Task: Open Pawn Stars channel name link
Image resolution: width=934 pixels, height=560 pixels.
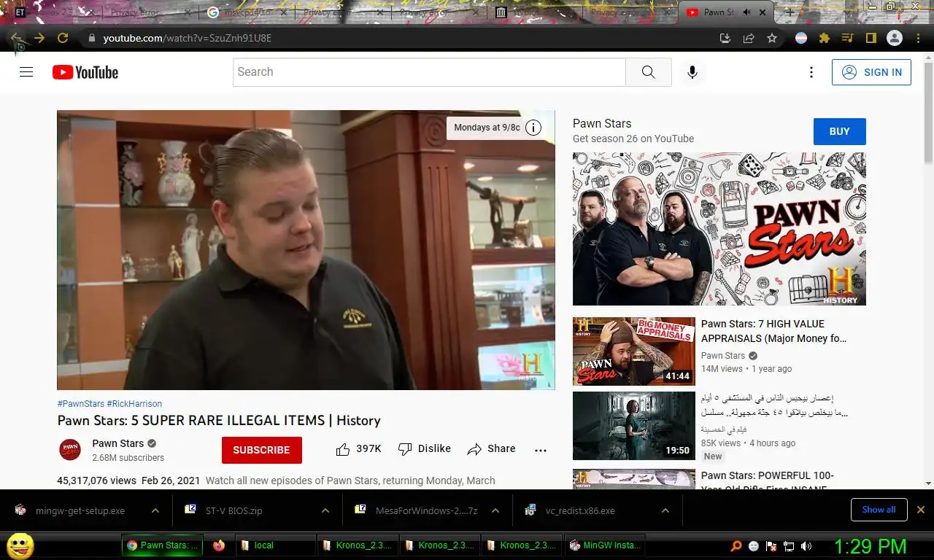Action: [x=118, y=443]
